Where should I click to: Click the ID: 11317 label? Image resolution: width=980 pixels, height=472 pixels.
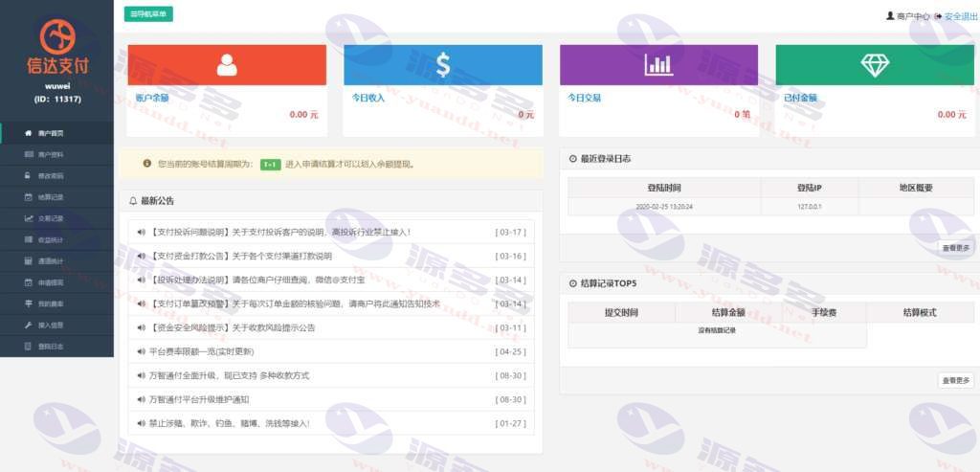[x=57, y=99]
